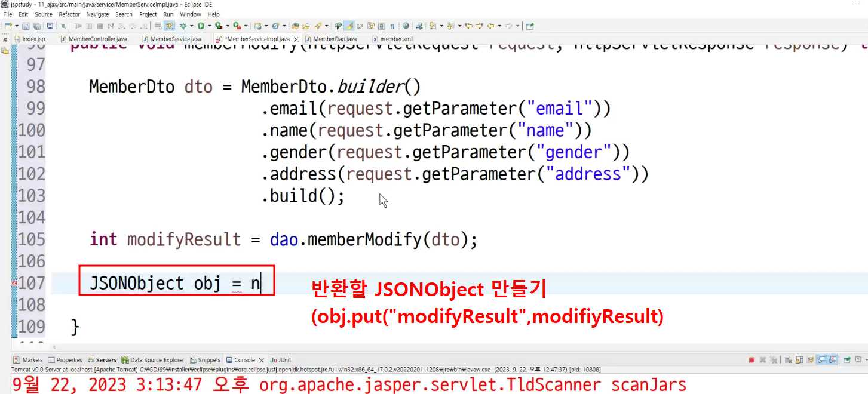This screenshot has height=394, width=868.
Task: Save the current file with Save icon
Action: 26,26
